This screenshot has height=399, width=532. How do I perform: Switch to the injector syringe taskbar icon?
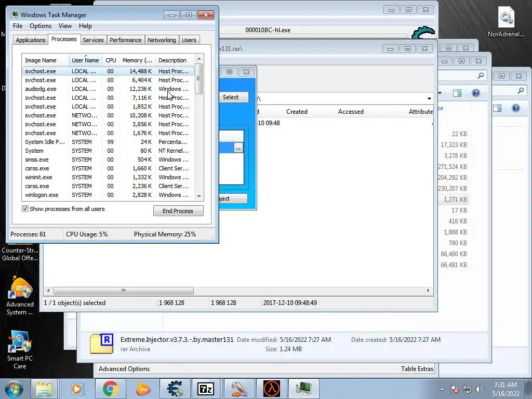coord(238,389)
